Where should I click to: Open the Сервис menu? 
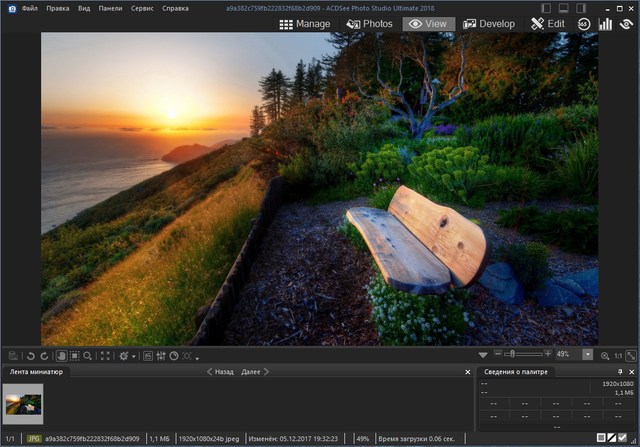click(142, 8)
